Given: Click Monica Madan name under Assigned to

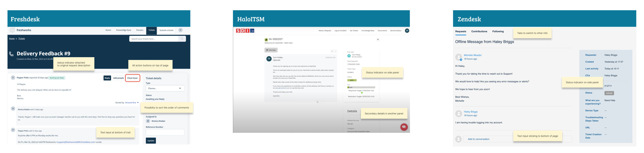Looking at the screenshot, I should click(x=158, y=121).
